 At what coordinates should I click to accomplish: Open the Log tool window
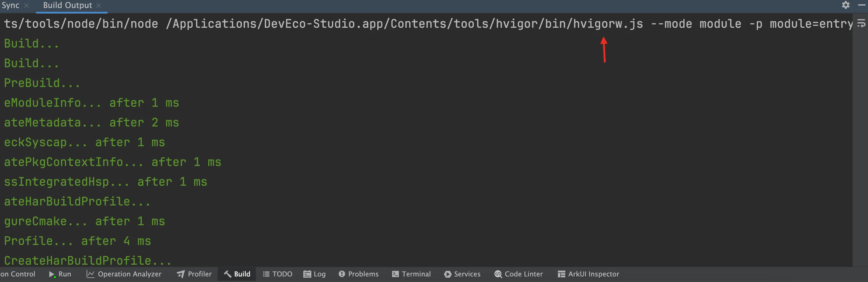point(314,274)
